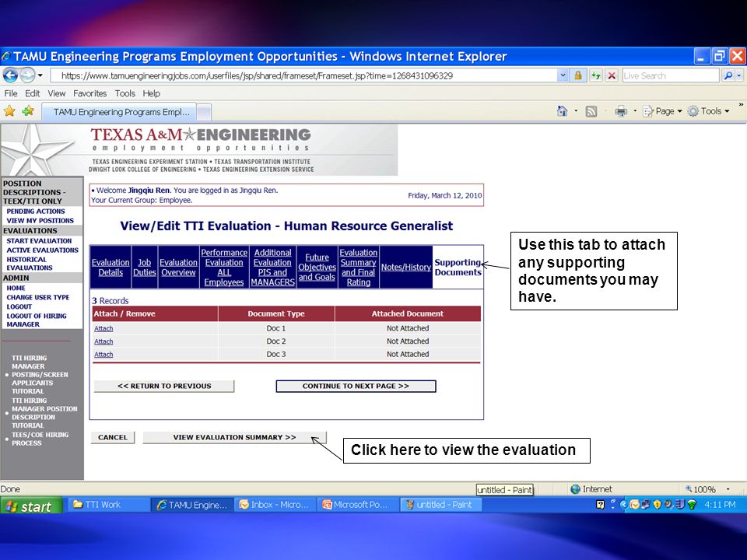Click the View My Positions link
The image size is (747, 560).
(x=40, y=221)
